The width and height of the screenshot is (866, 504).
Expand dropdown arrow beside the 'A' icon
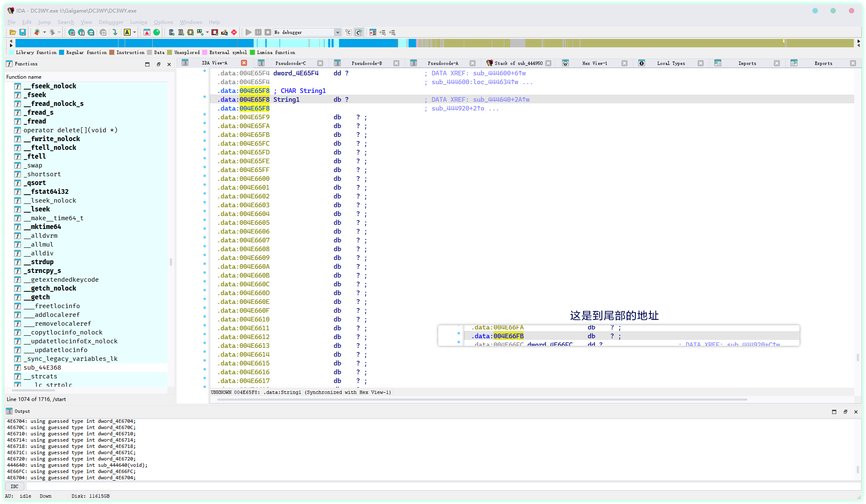134,32
